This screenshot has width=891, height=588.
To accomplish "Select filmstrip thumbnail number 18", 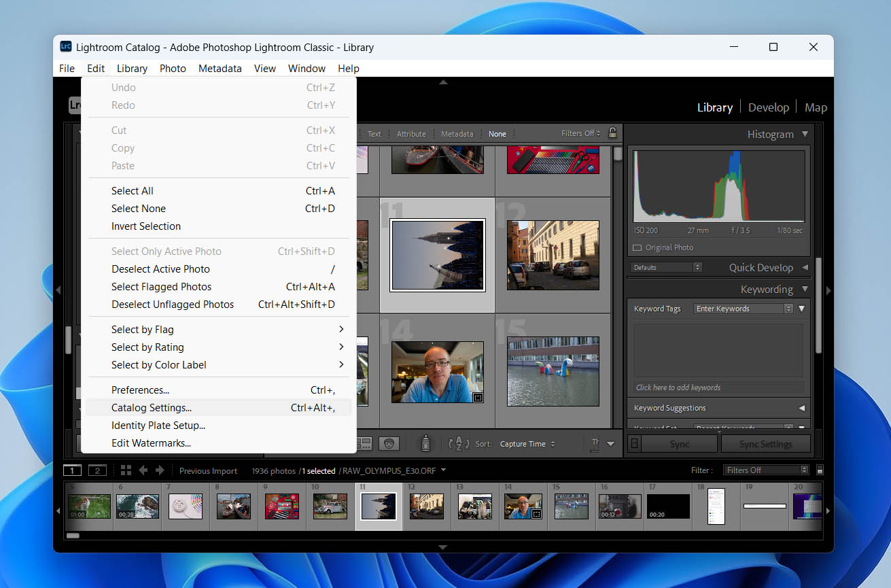I will [x=716, y=506].
